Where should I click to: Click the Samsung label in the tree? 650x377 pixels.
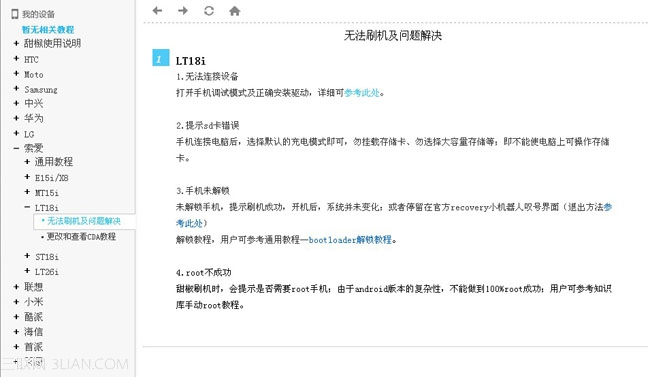click(x=41, y=90)
